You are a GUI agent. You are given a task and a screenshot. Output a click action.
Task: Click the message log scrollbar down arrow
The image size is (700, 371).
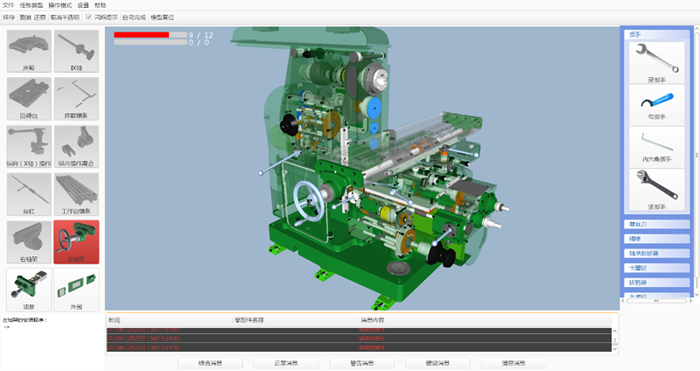(x=615, y=349)
